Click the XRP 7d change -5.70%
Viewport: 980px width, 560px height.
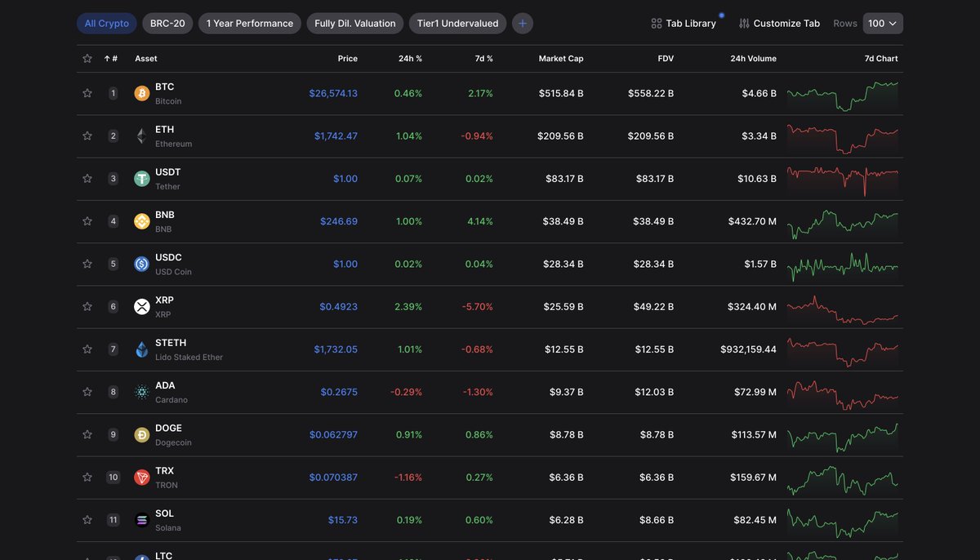pos(477,307)
